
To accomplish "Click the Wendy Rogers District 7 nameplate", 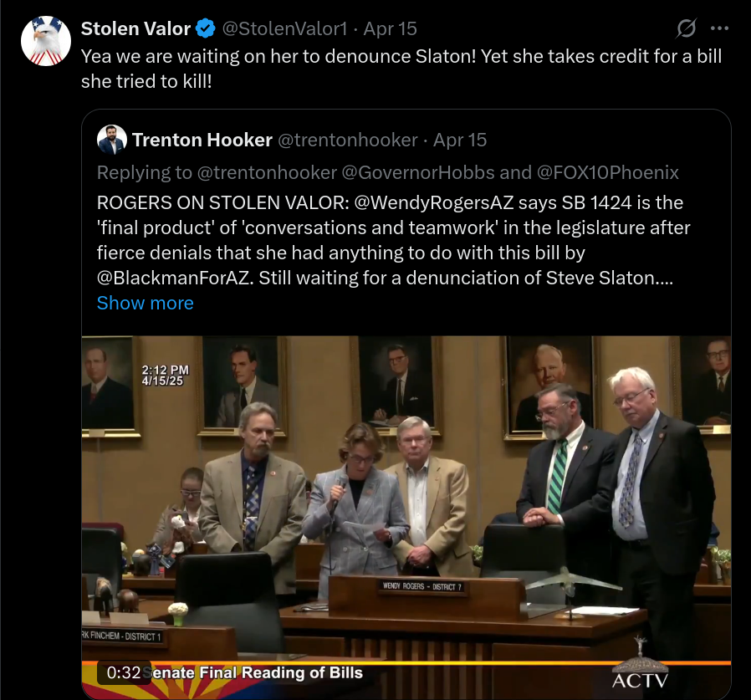I will 422,586.
